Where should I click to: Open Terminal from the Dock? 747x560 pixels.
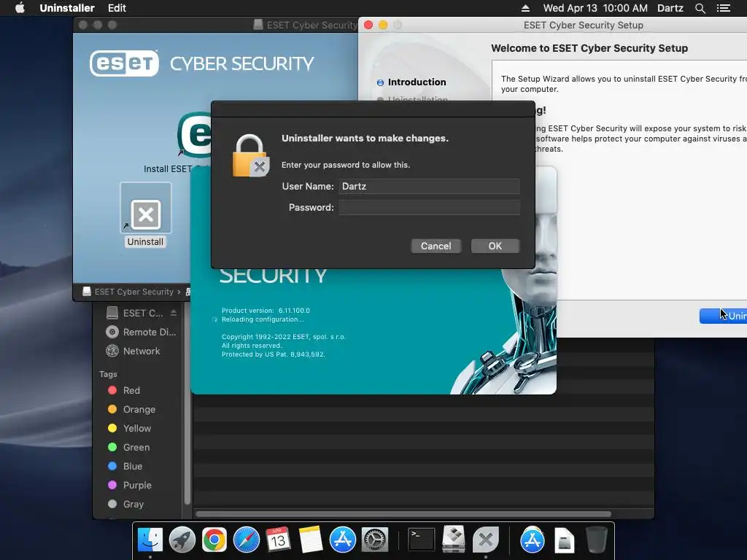tap(422, 540)
